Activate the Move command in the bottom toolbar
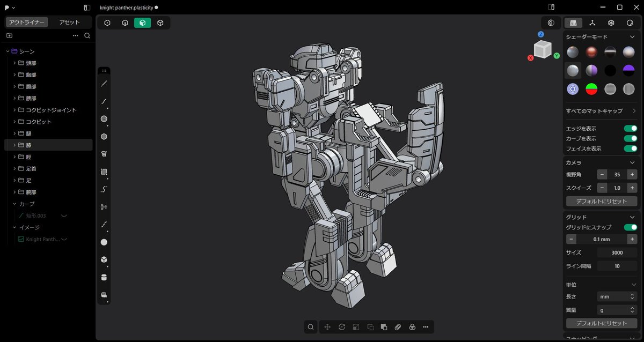The image size is (644, 342). point(327,327)
